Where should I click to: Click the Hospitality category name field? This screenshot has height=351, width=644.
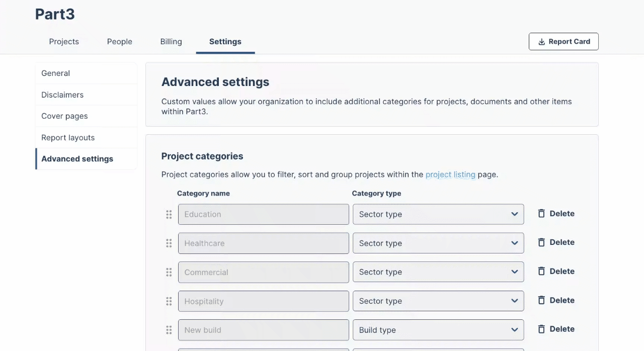click(x=263, y=301)
